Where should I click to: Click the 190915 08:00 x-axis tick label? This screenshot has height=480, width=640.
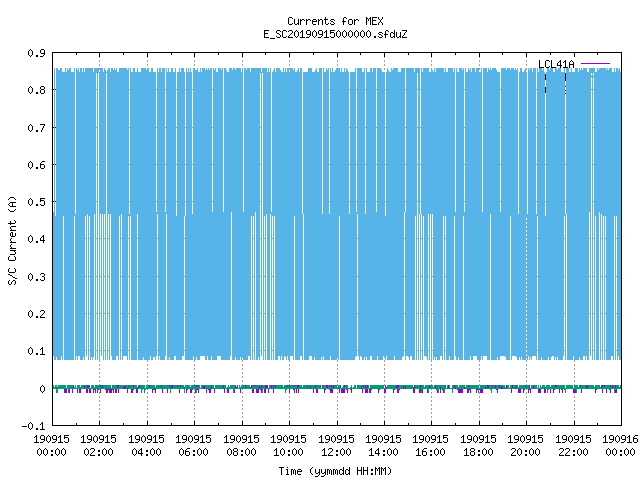[241, 446]
